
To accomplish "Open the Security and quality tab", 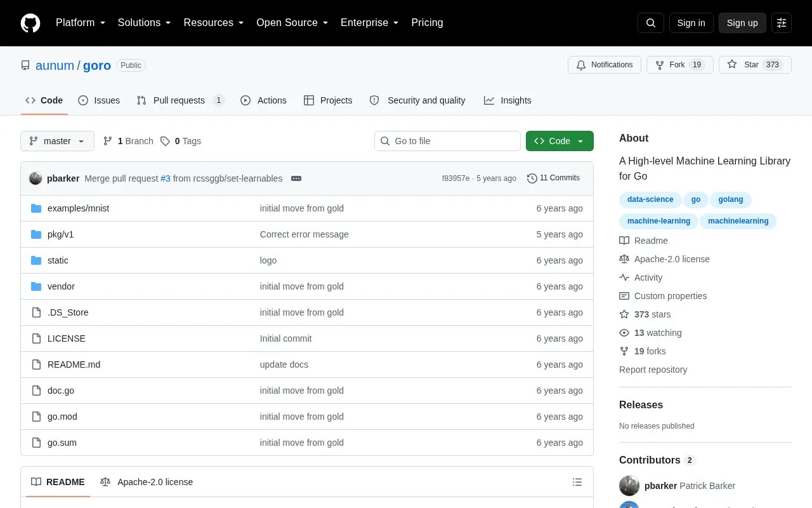I will 417,100.
